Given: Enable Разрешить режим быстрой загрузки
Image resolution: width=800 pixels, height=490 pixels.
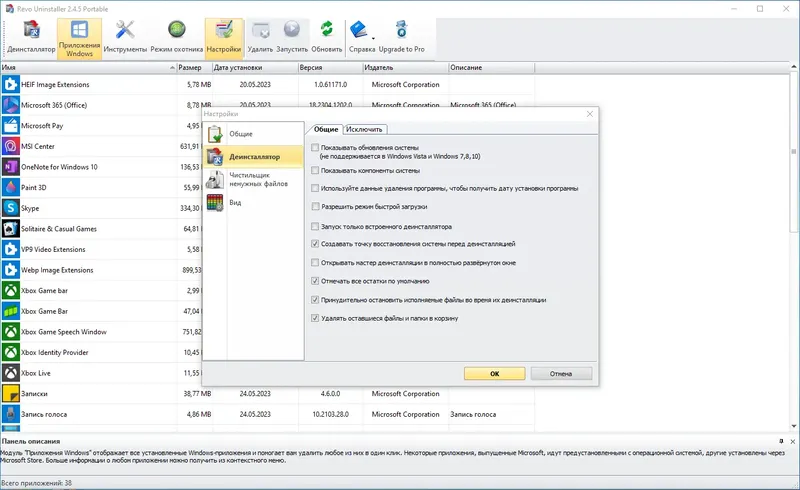Looking at the screenshot, I should (315, 207).
